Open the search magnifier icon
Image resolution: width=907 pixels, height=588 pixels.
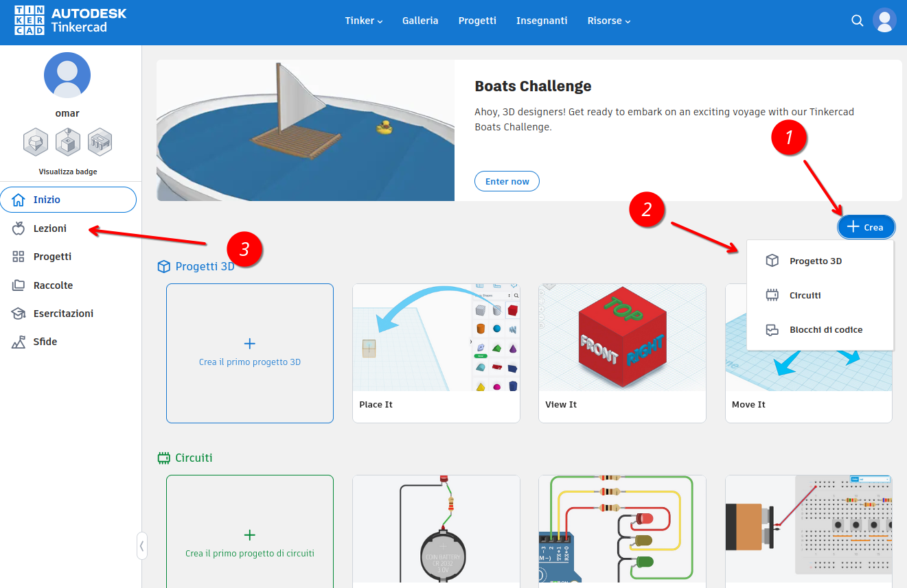857,21
